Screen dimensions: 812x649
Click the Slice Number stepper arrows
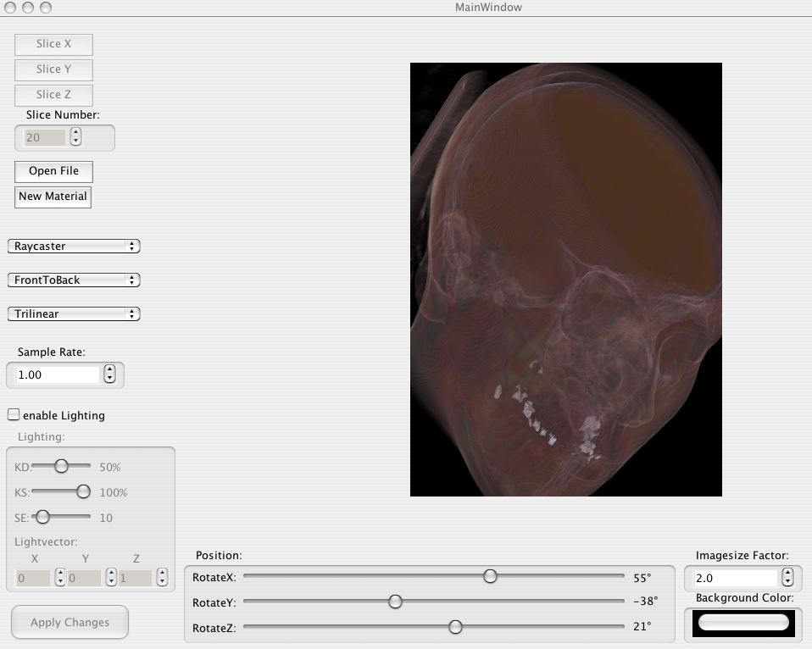(x=75, y=136)
